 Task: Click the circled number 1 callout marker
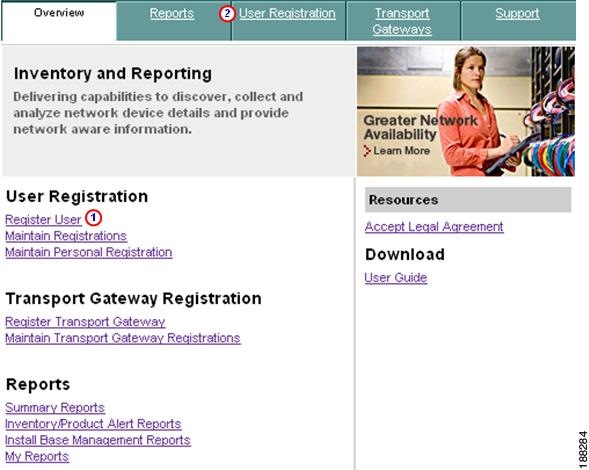click(94, 218)
